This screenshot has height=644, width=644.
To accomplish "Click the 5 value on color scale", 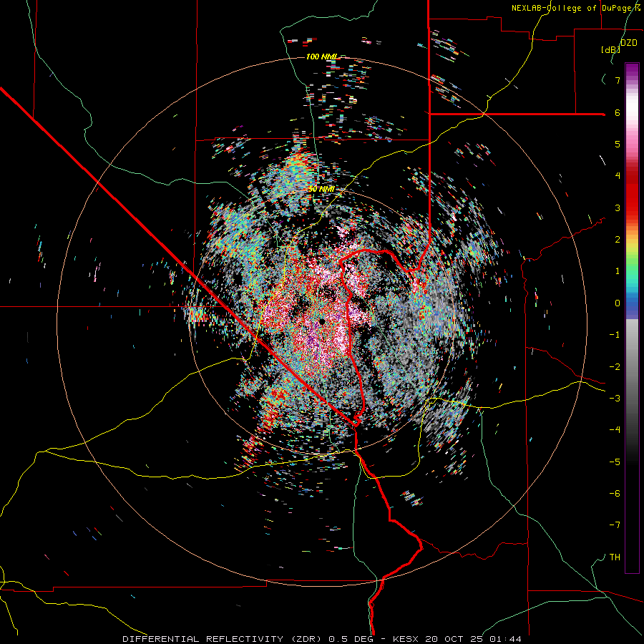I will click(x=617, y=144).
